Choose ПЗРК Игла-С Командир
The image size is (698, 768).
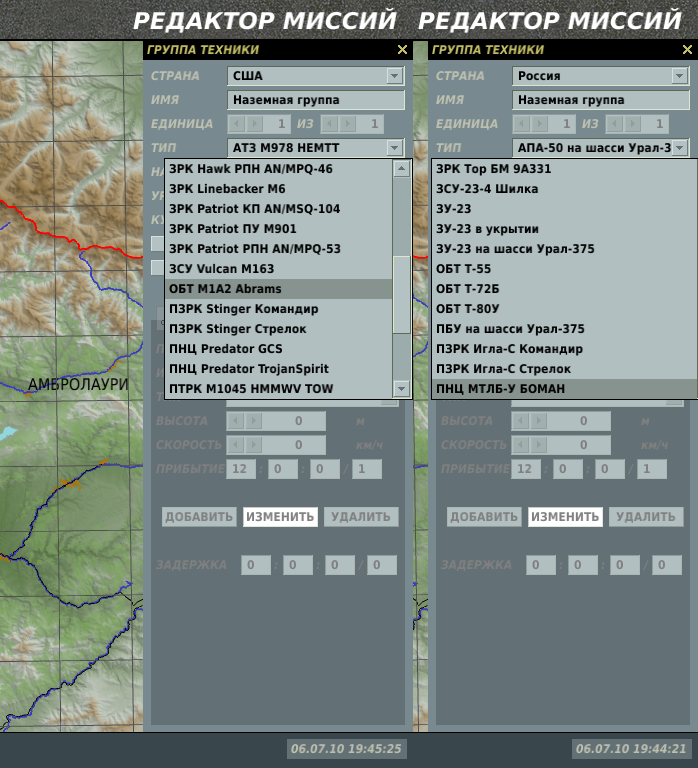(565, 349)
